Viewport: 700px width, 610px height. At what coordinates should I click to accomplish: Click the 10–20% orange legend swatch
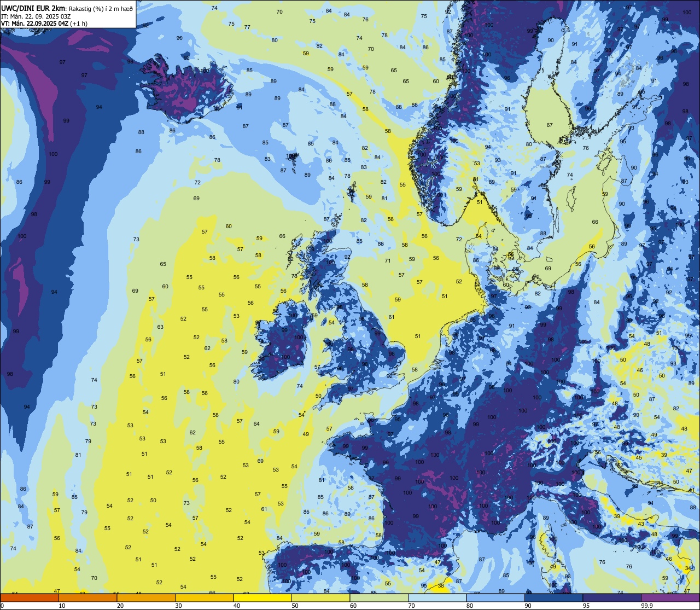click(x=87, y=597)
